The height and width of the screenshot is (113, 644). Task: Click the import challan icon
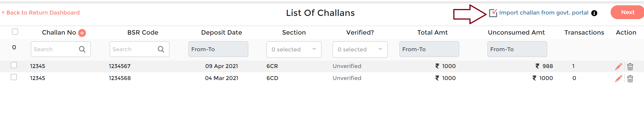(493, 13)
